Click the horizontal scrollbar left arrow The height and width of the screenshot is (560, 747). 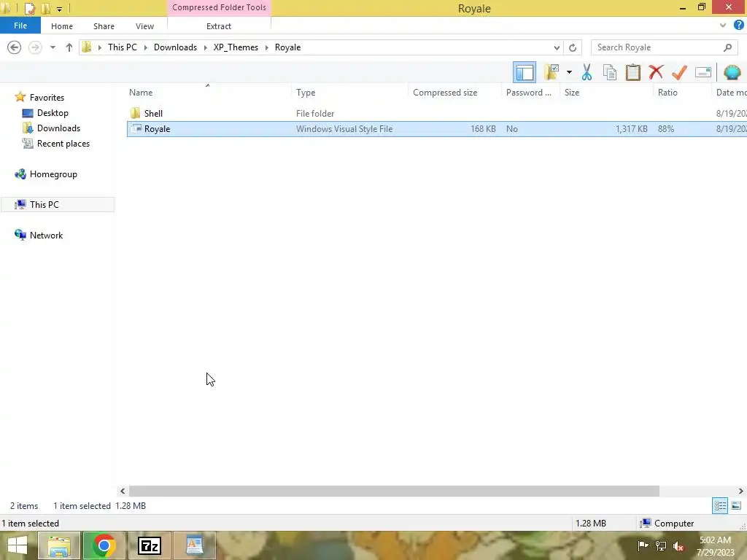tap(123, 491)
